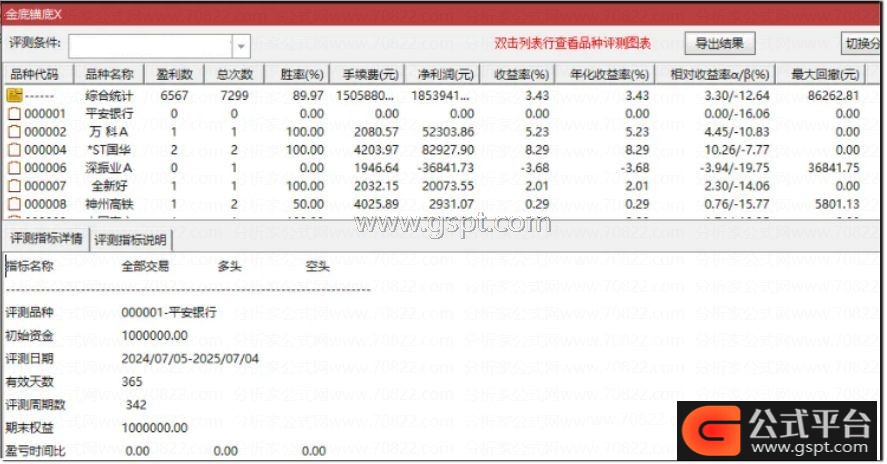Click fee value 1946.64
Viewport: 887px width, 464px height.
click(x=376, y=168)
